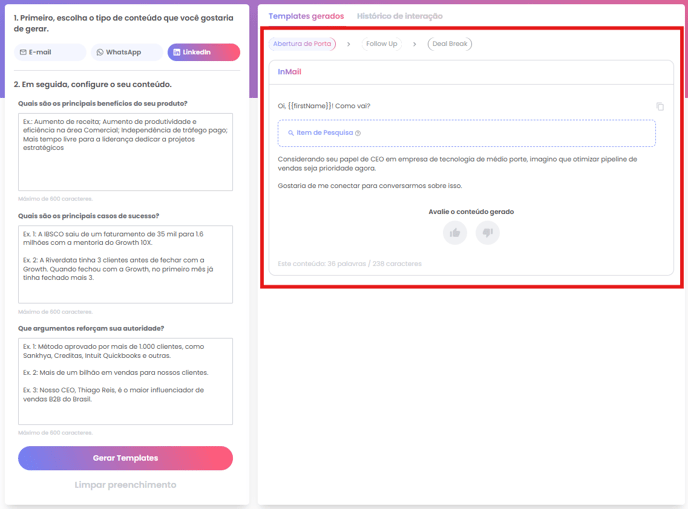
Task: Switch to Templates gerados tab
Action: pyautogui.click(x=306, y=16)
